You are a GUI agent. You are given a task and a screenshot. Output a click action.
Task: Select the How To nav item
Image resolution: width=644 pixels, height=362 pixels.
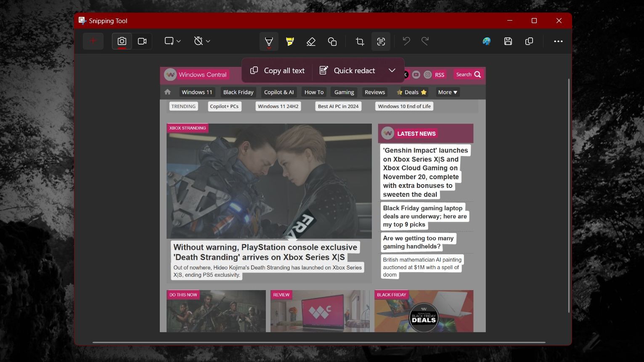click(314, 92)
